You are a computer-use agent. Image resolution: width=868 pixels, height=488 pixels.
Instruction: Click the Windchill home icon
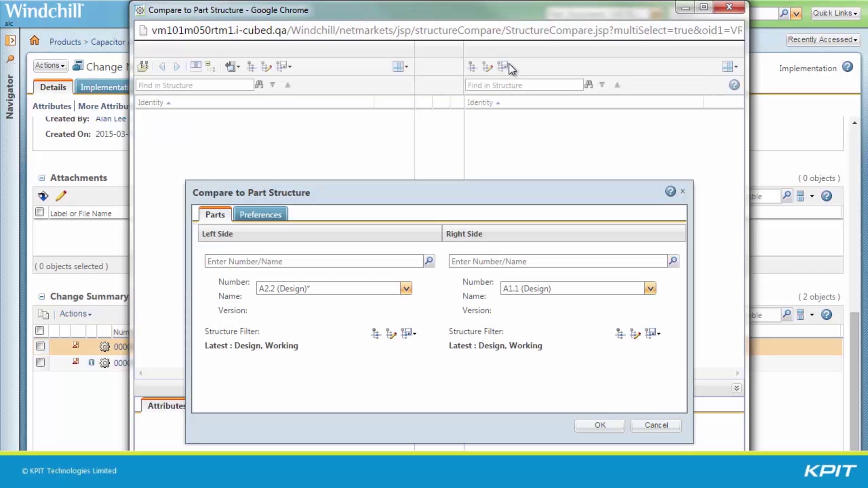[34, 41]
